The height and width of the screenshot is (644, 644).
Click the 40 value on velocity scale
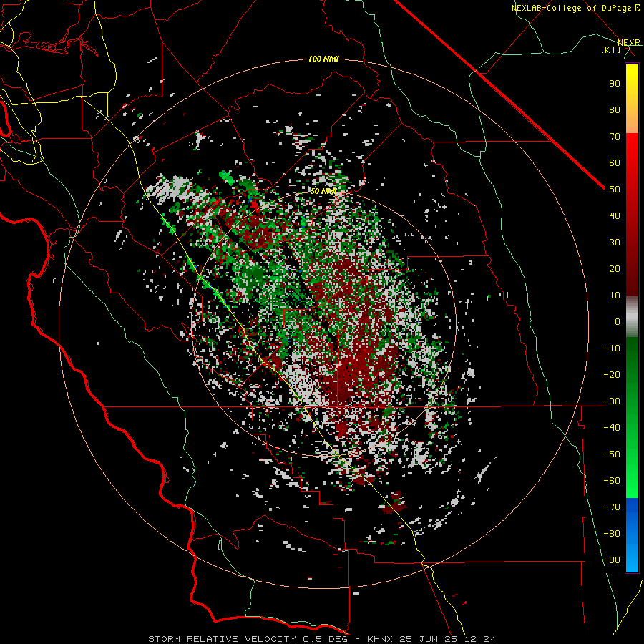point(615,216)
